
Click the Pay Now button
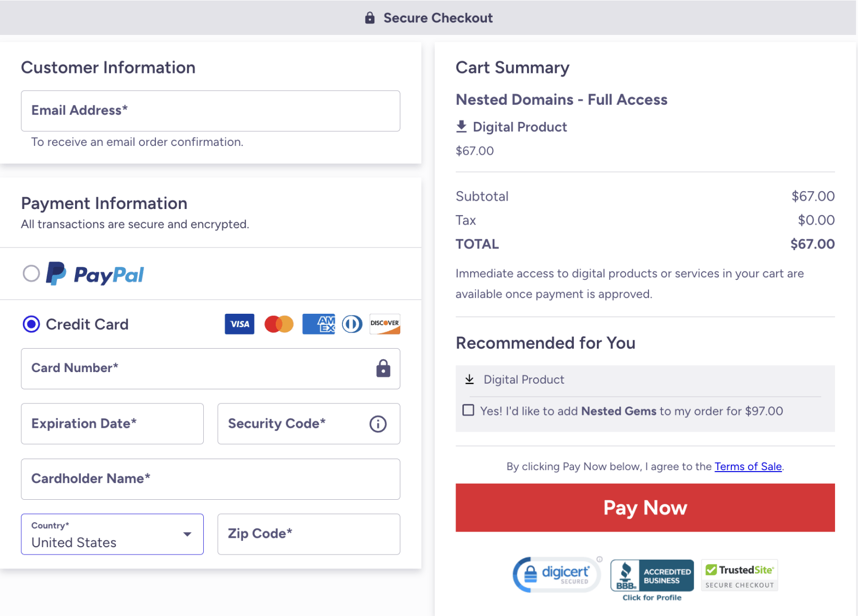click(645, 507)
